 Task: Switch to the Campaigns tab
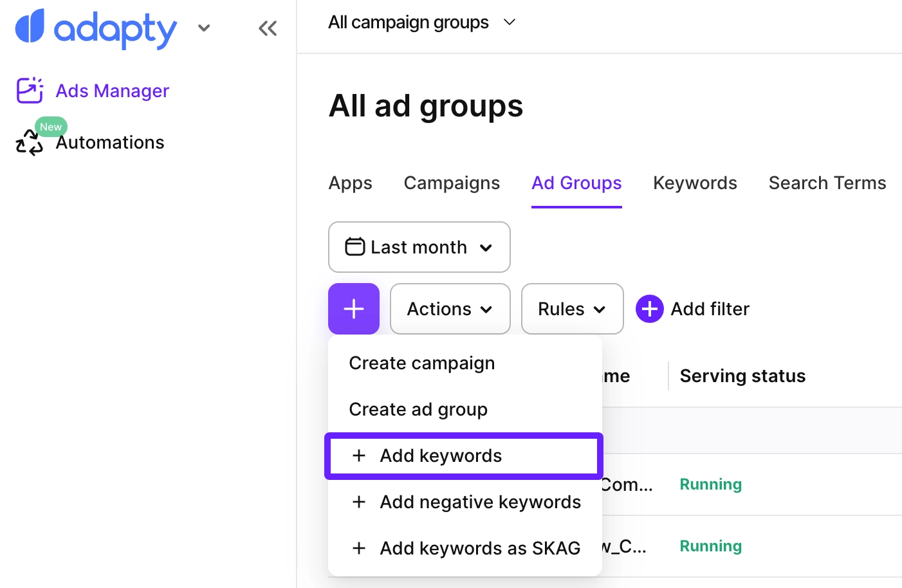click(452, 183)
